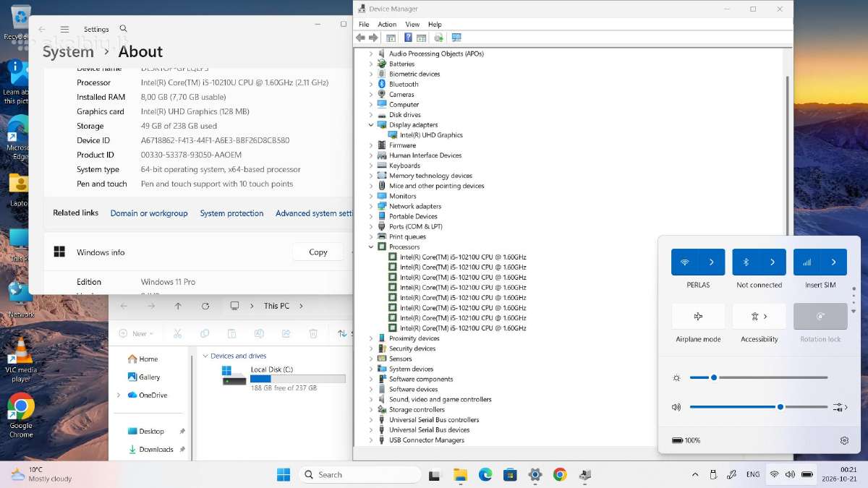The image size is (868, 488).
Task: Collapse the Devices and drives group
Action: tap(205, 356)
